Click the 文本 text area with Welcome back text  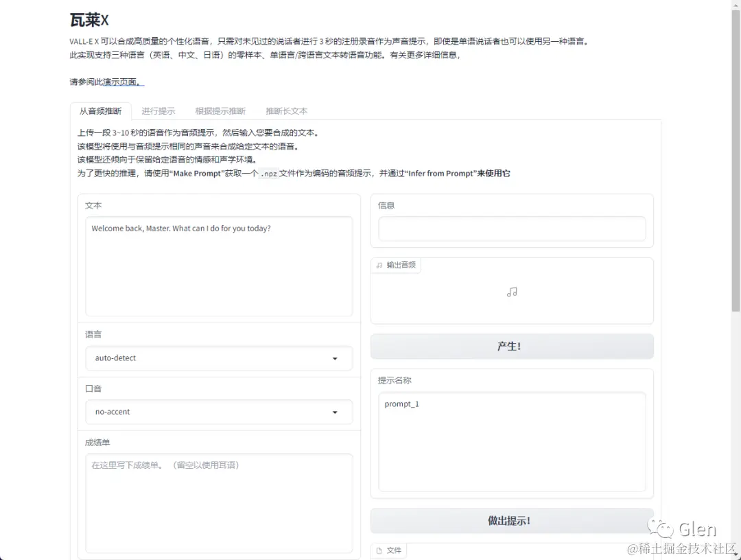click(219, 266)
